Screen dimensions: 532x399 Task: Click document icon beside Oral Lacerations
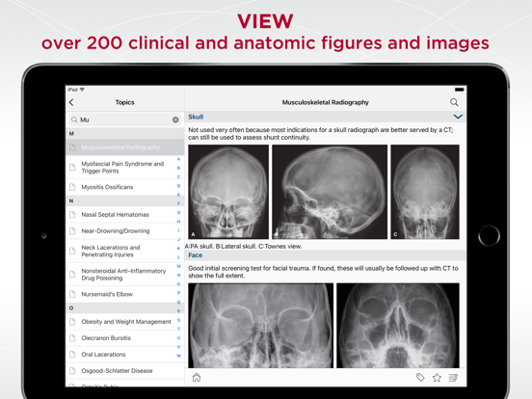(x=72, y=355)
